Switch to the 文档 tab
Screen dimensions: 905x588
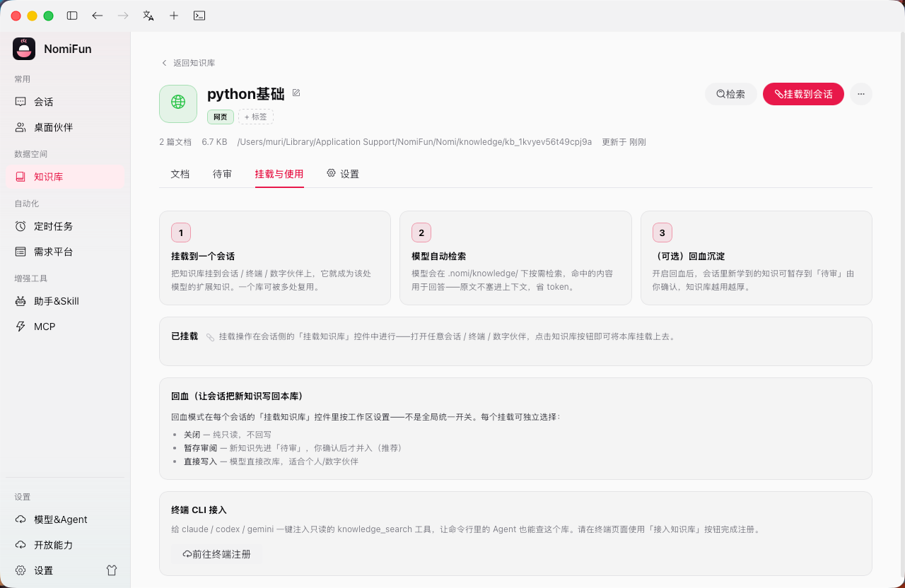[x=180, y=174]
